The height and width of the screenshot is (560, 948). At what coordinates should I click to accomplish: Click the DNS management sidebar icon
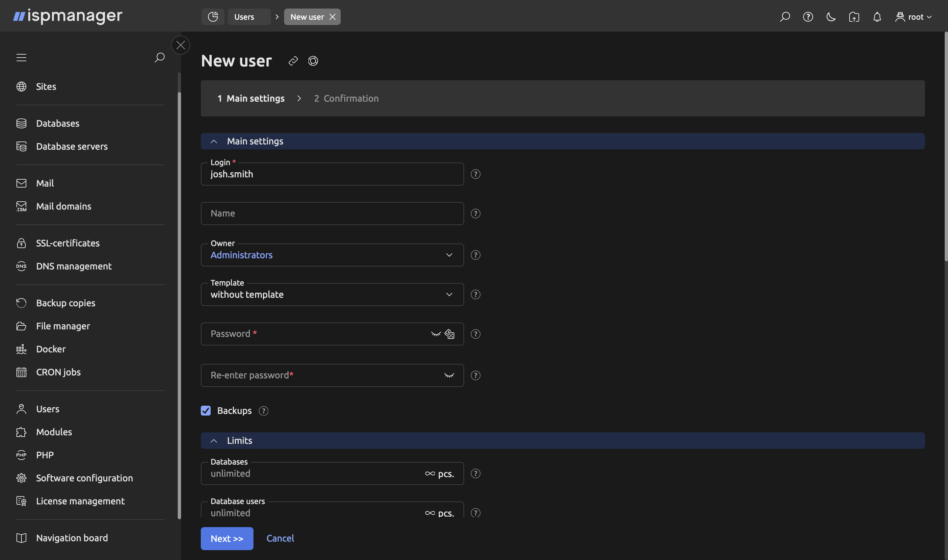21,266
